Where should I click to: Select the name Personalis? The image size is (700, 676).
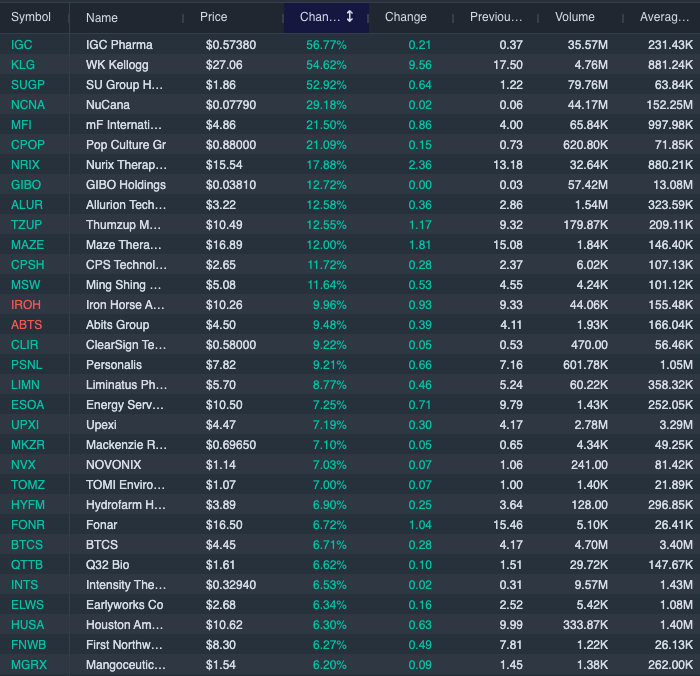pyautogui.click(x=114, y=365)
